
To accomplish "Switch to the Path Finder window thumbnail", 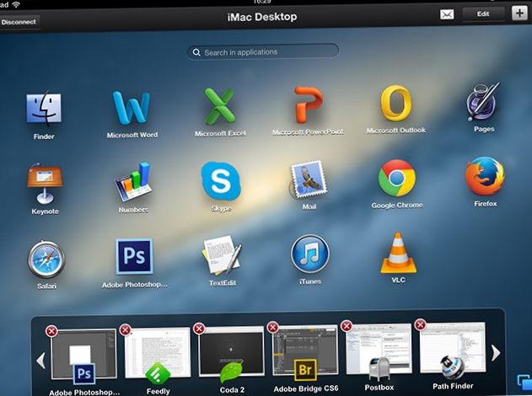I will click(x=453, y=347).
